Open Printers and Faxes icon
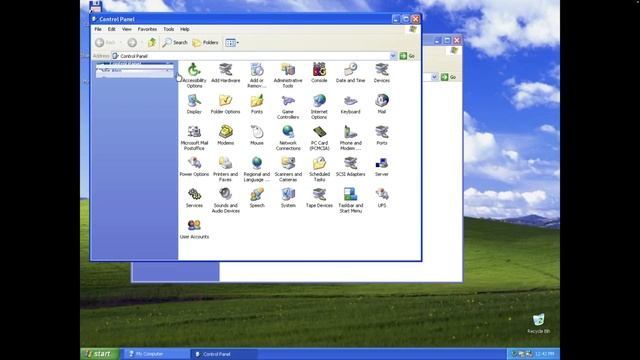This screenshot has height=360, width=640. tap(225, 169)
